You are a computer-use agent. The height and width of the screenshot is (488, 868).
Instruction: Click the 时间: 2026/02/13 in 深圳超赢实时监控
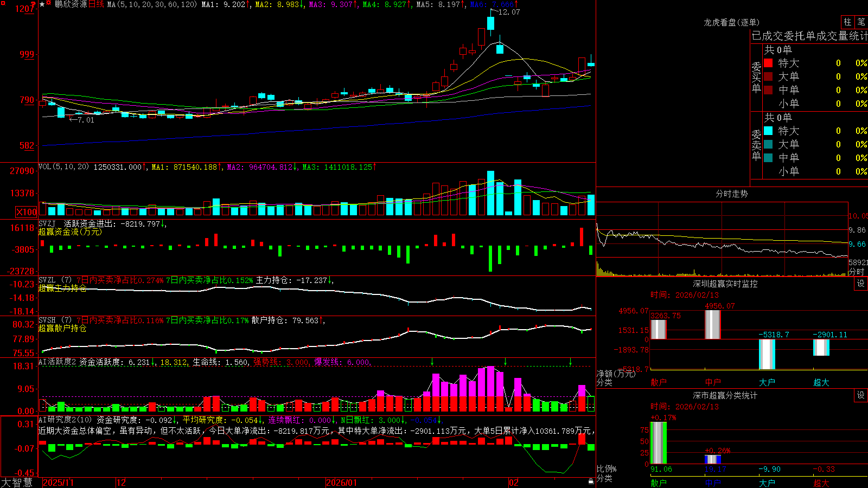(685, 295)
